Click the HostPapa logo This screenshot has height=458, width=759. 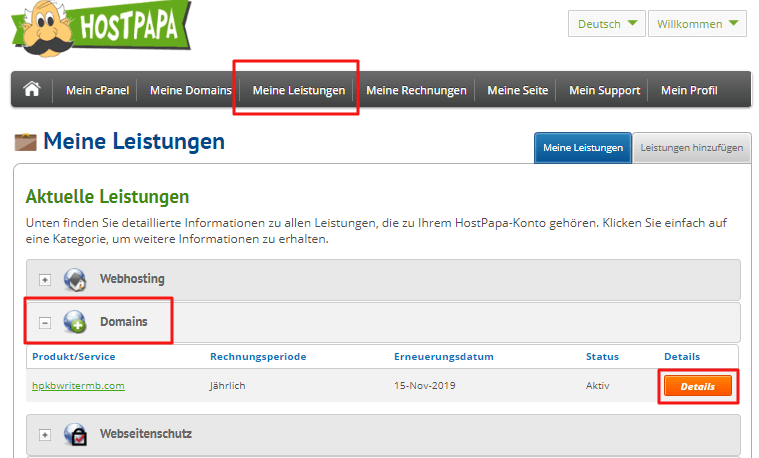pyautogui.click(x=101, y=28)
